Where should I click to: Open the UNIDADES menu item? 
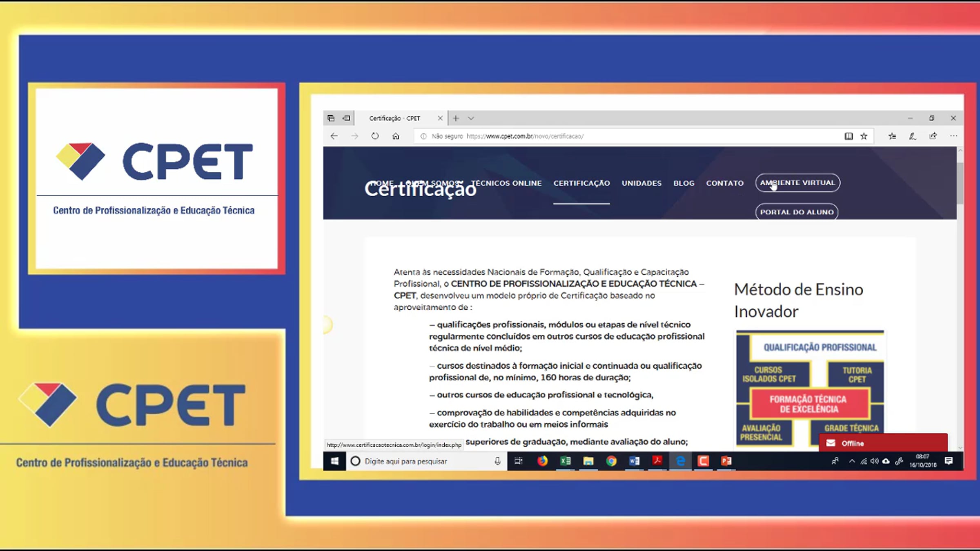641,183
